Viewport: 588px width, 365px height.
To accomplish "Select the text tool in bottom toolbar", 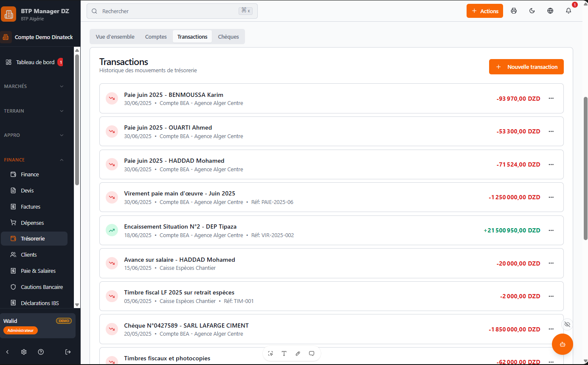I will 284,354.
